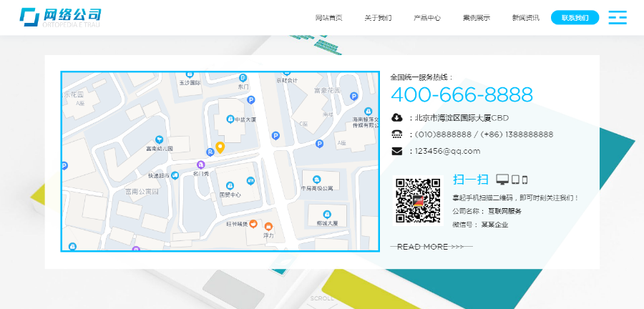644x309 pixels.
Task: Click the 扫一扫 heading
Action: (x=471, y=180)
